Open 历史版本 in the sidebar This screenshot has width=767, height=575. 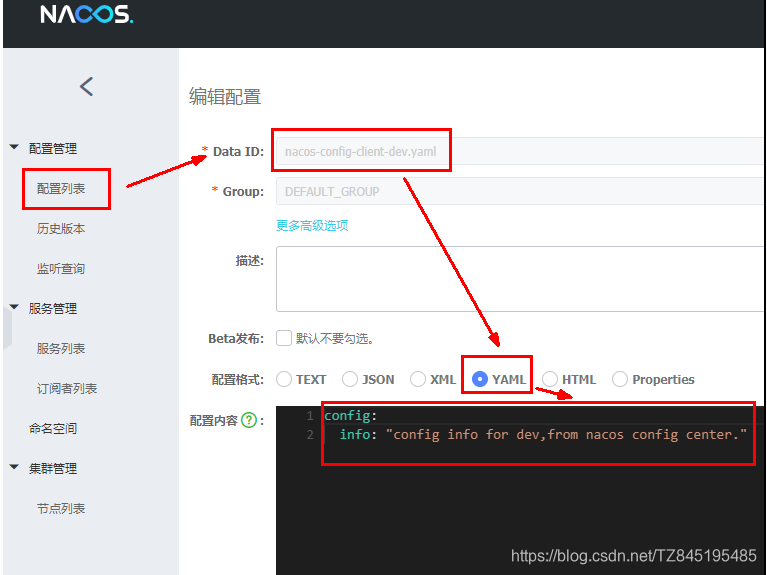pyautogui.click(x=61, y=229)
